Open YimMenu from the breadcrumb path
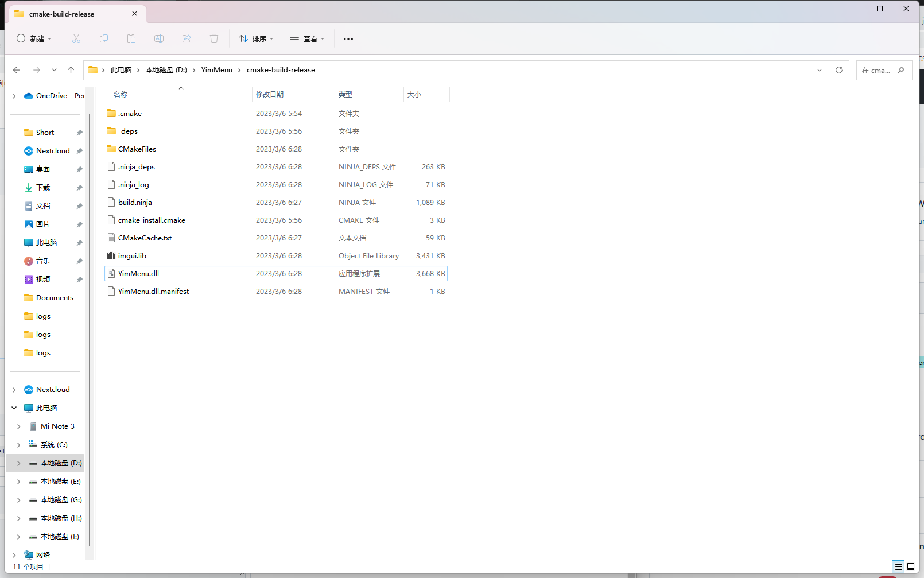Screen dimensions: 924x578 click(x=216, y=69)
